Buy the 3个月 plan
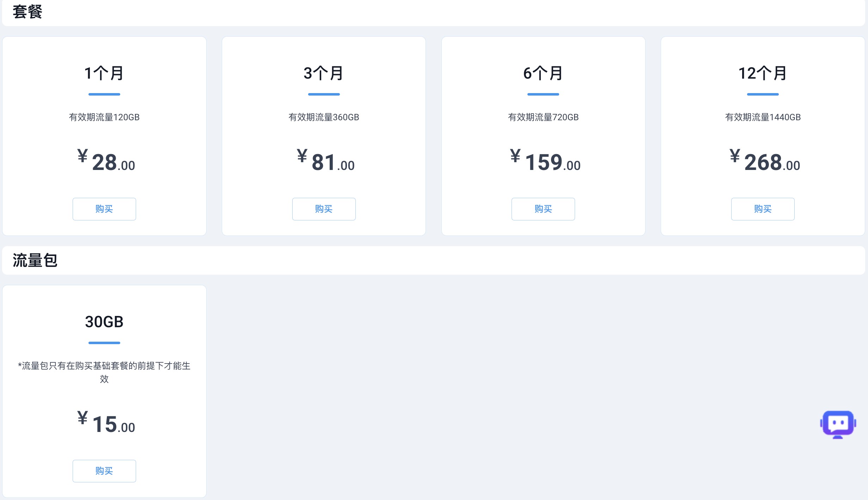This screenshot has width=868, height=500. coord(324,209)
